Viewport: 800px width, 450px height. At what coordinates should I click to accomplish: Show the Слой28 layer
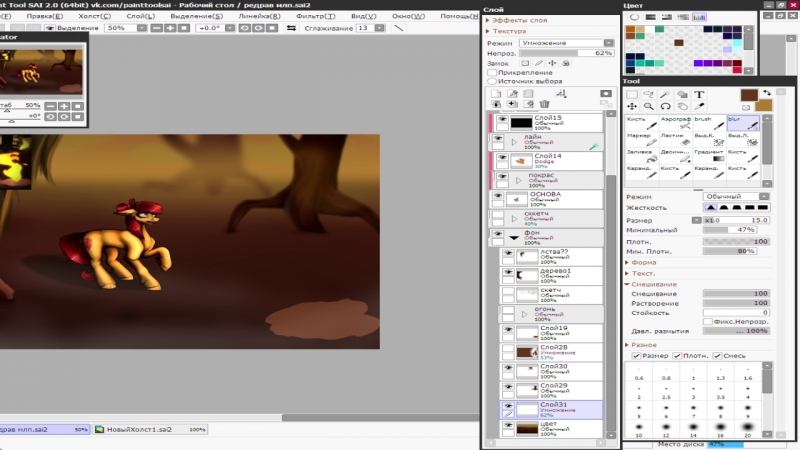point(508,348)
